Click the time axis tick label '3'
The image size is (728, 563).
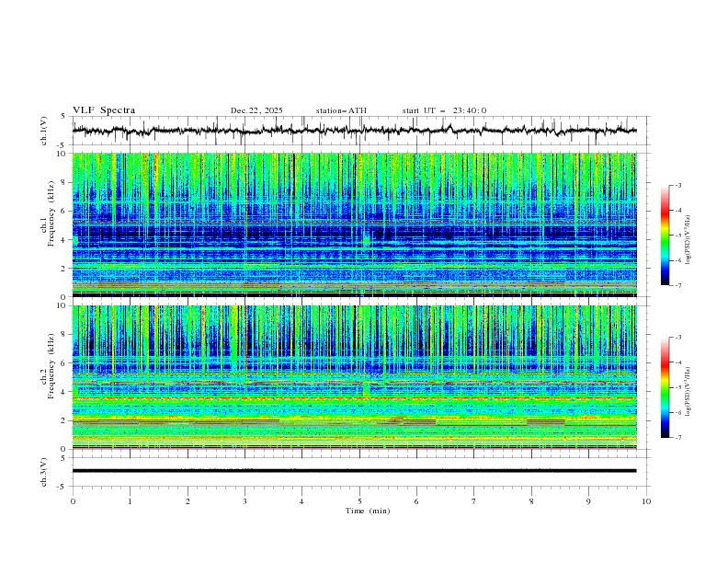point(245,501)
